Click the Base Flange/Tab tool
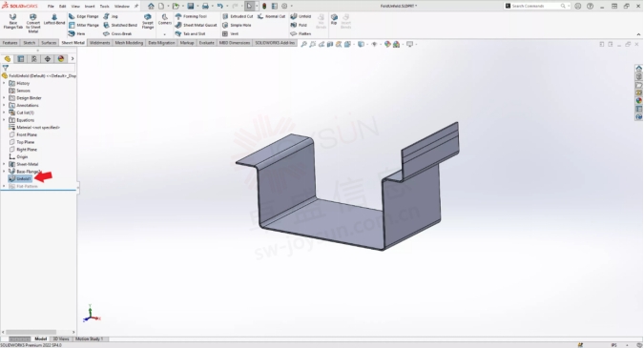 13,21
